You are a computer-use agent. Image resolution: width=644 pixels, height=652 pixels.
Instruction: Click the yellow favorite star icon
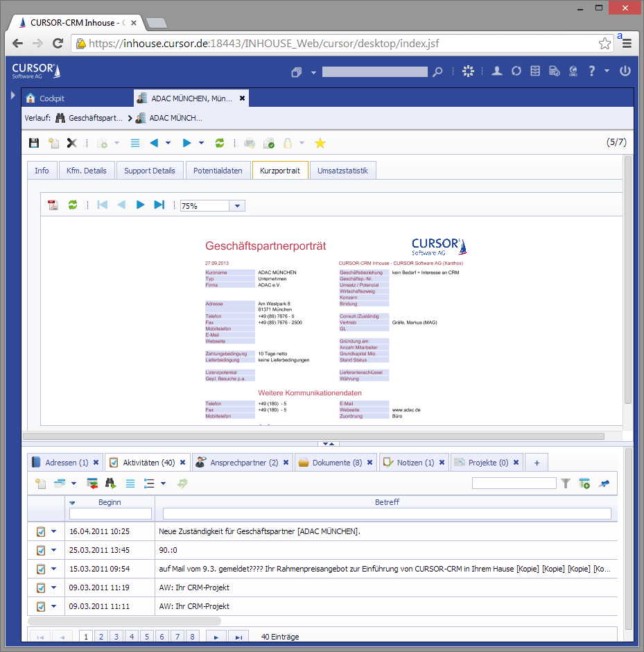point(320,143)
